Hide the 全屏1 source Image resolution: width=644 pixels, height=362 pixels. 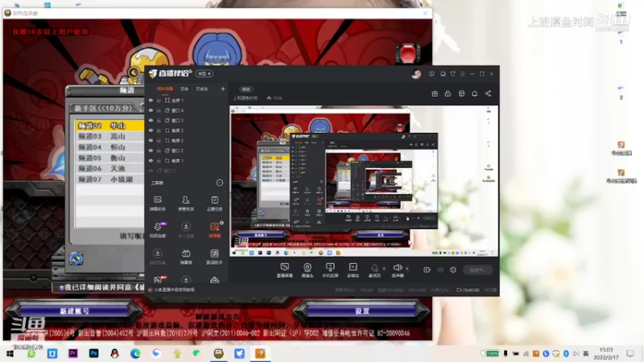pyautogui.click(x=151, y=100)
